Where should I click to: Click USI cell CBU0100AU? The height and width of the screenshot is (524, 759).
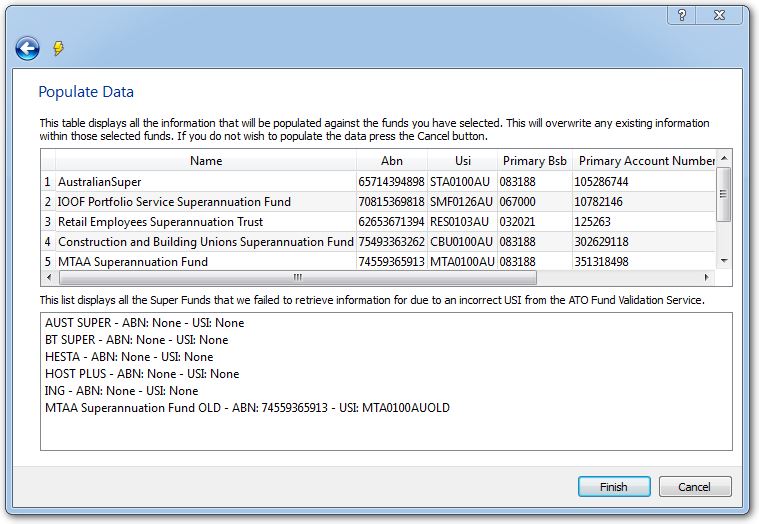[462, 241]
